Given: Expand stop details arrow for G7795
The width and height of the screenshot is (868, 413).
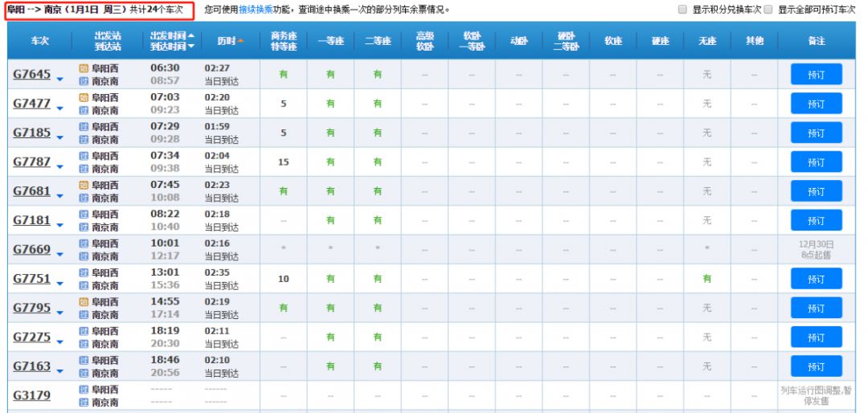Looking at the screenshot, I should click(59, 313).
